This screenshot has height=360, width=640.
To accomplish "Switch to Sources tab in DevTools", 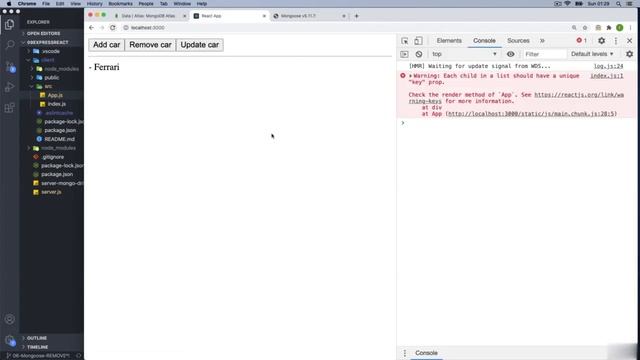I will click(x=518, y=41).
